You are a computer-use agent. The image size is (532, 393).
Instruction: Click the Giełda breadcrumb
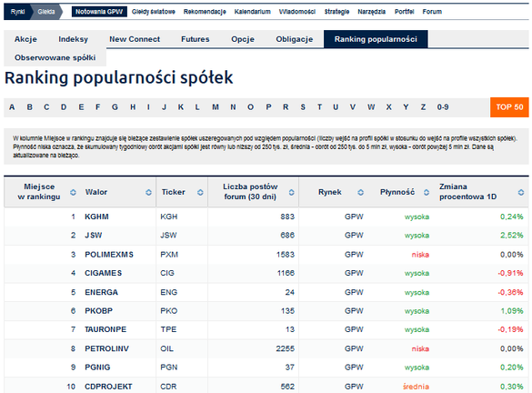pos(46,12)
